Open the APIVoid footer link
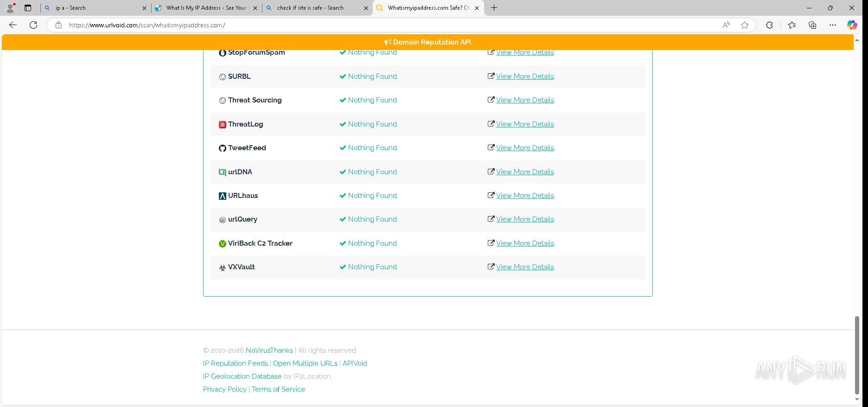This screenshot has width=868, height=407. click(x=355, y=363)
